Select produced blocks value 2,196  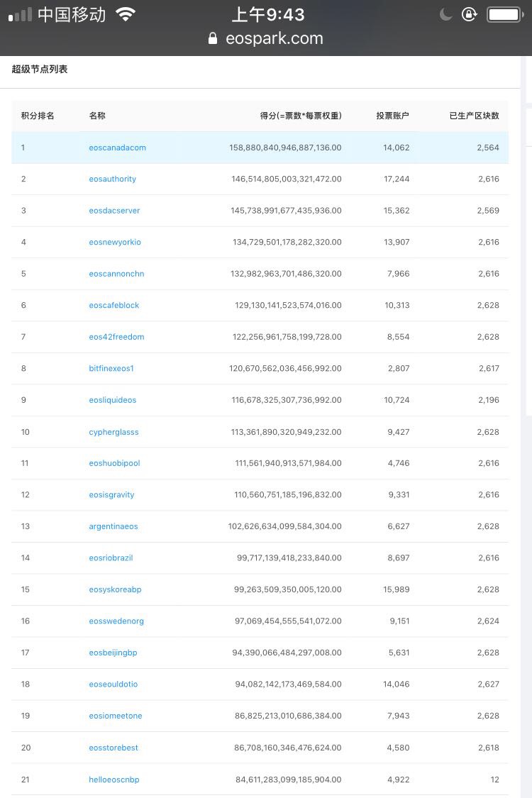pyautogui.click(x=489, y=400)
